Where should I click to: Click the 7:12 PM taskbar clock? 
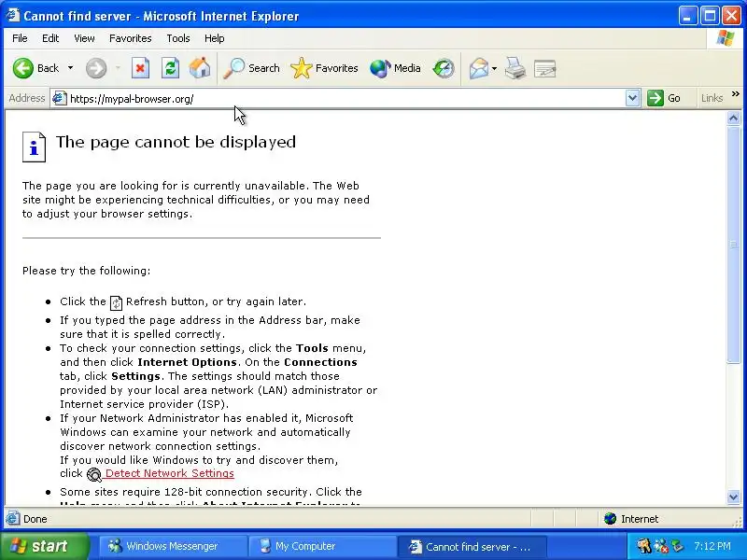point(712,546)
